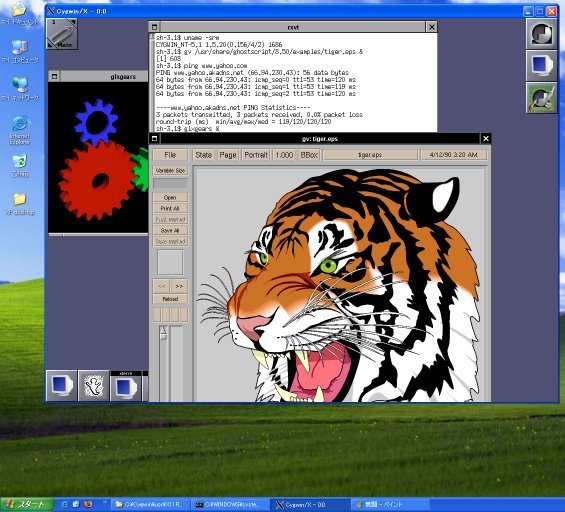
Task: Click the Recycle Bin desktop icon
Action: click(x=19, y=166)
